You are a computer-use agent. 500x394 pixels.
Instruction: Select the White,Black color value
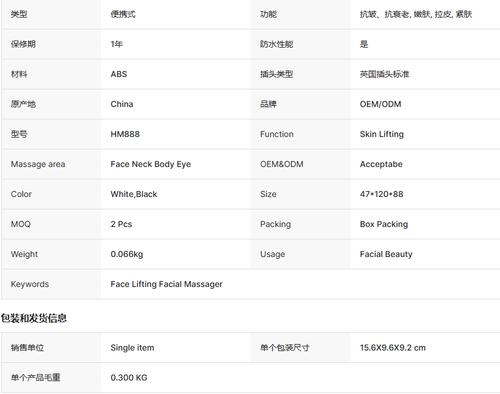134,194
